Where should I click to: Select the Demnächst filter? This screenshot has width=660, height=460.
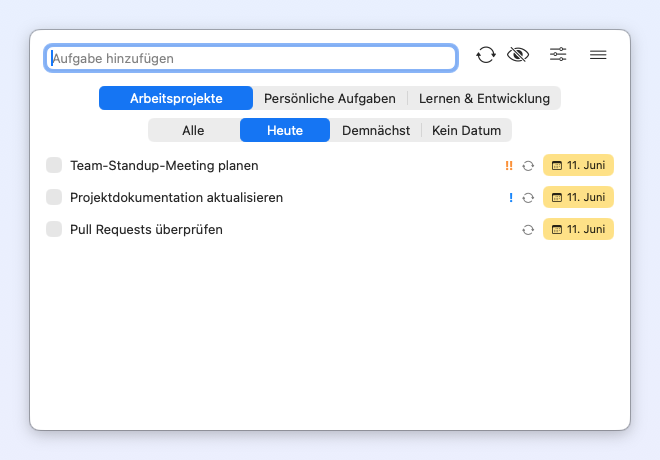tap(376, 130)
